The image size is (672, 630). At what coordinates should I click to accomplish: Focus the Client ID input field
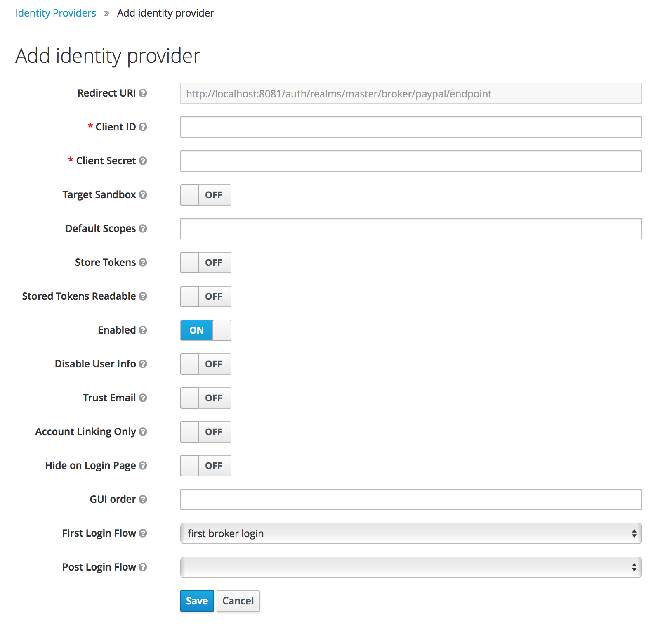click(x=410, y=127)
